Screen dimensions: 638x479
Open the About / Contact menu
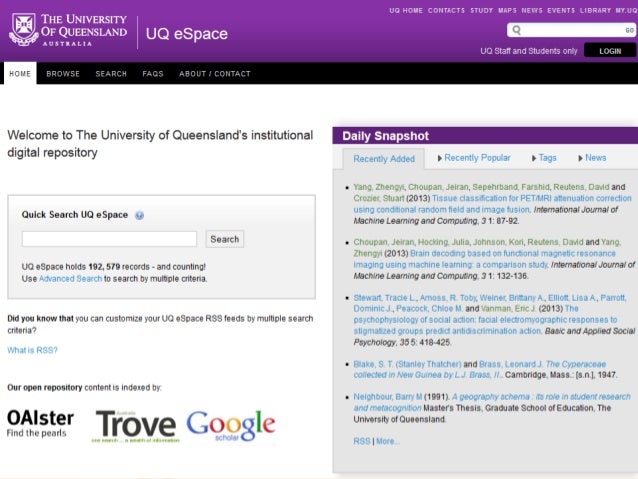[x=215, y=74]
